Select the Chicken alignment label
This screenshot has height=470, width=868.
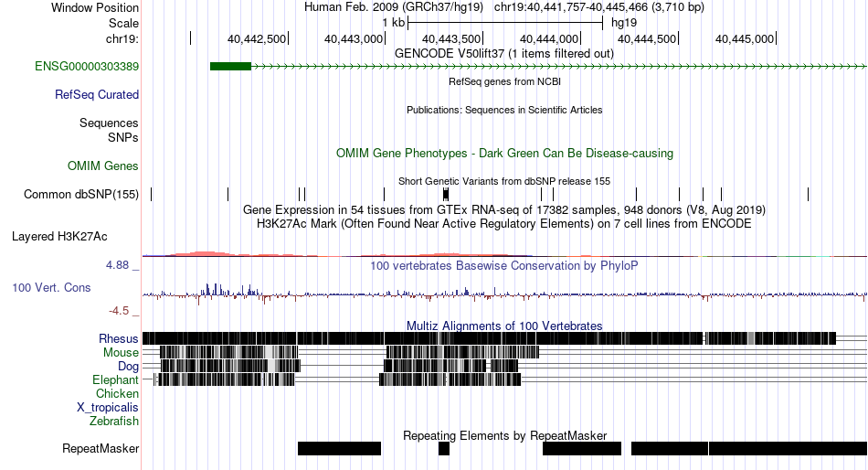[x=117, y=393]
